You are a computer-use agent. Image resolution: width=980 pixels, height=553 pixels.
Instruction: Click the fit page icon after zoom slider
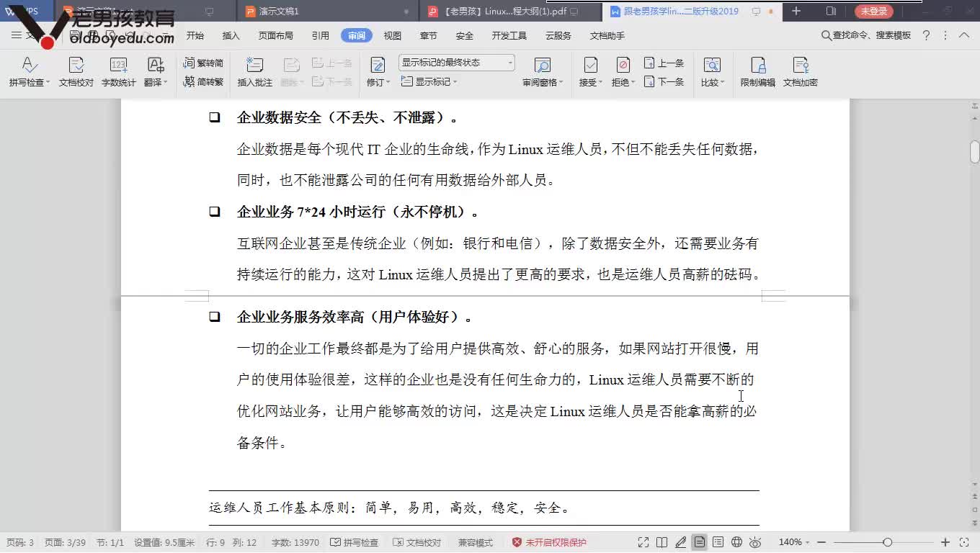coord(965,542)
